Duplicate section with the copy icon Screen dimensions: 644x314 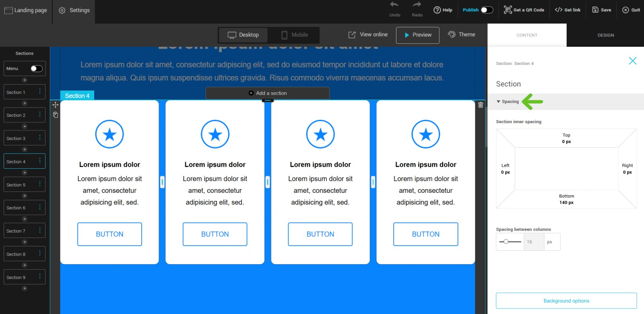pos(56,115)
